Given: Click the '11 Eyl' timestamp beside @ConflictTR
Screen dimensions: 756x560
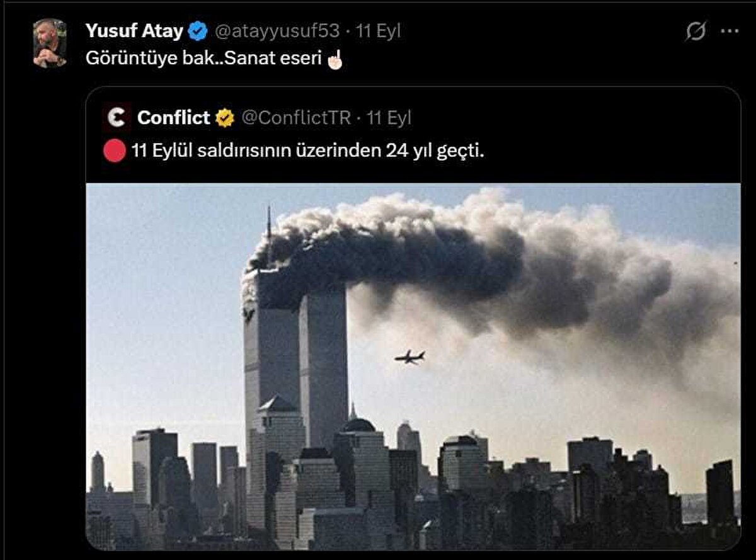Looking at the screenshot, I should [x=389, y=118].
